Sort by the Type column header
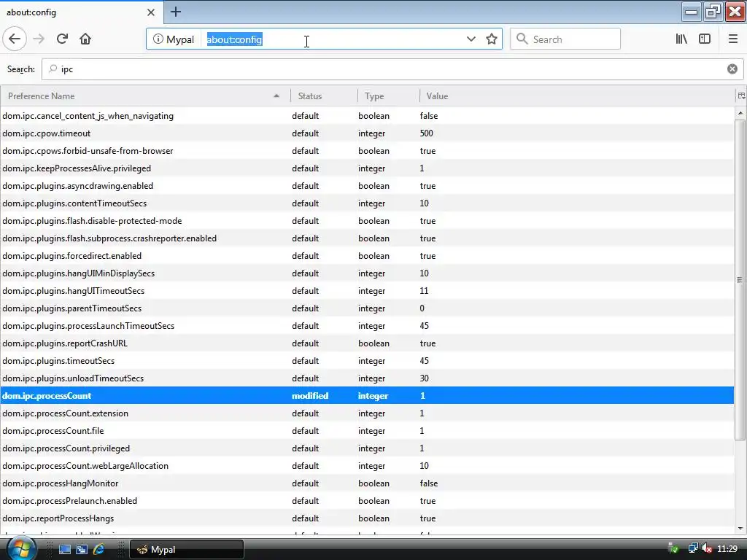This screenshot has width=747, height=560. click(388, 96)
